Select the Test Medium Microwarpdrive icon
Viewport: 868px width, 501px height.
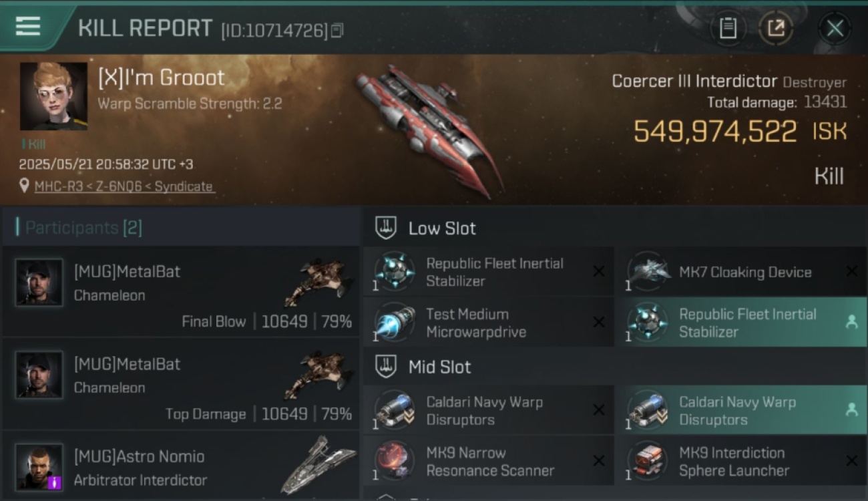[x=395, y=323]
